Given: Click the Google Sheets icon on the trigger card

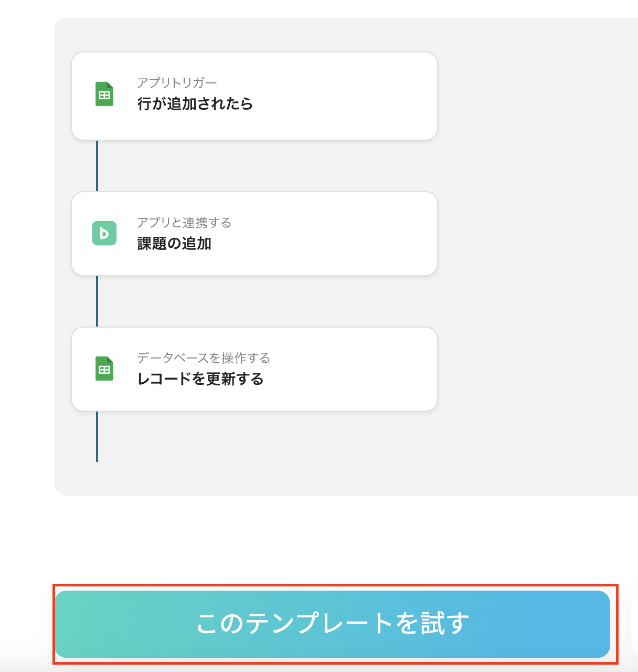Looking at the screenshot, I should tap(104, 94).
